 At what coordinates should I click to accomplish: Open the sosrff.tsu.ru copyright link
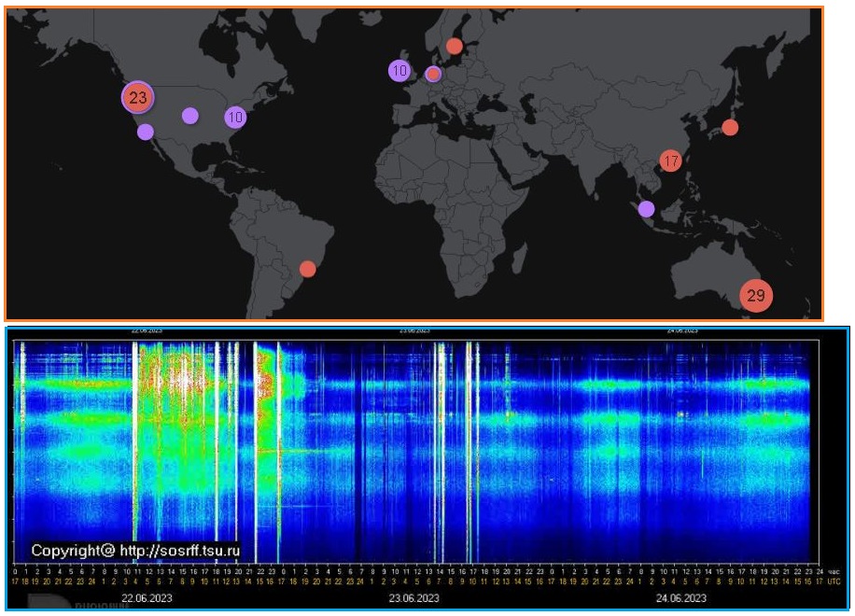click(x=135, y=551)
